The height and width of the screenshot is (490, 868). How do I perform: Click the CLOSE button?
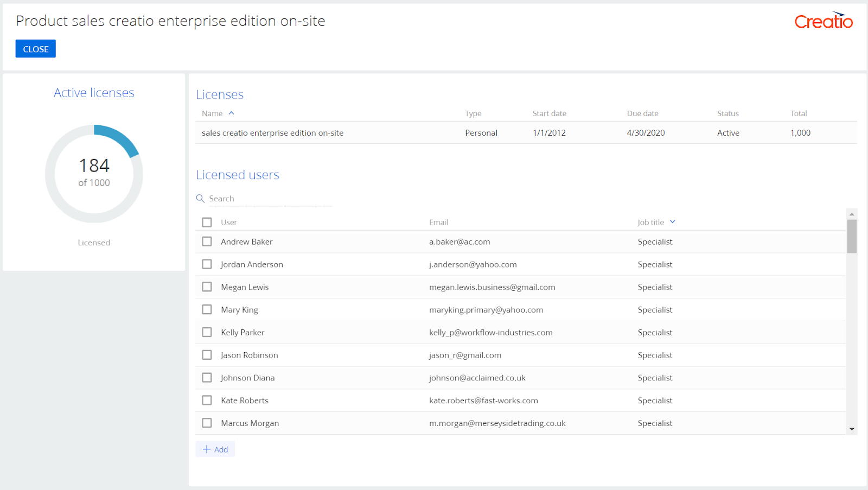(36, 49)
